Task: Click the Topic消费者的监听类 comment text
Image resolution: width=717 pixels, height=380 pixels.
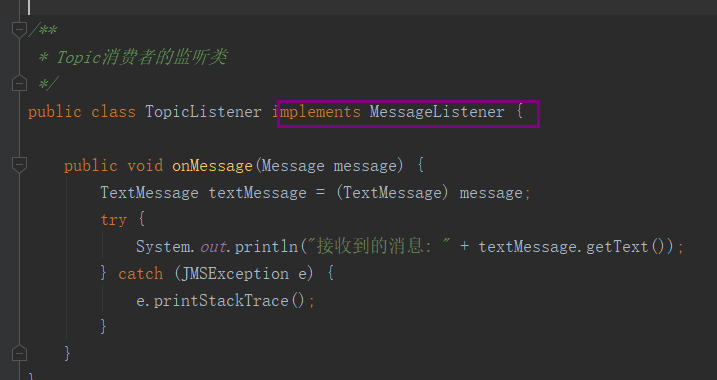Action: (141, 58)
